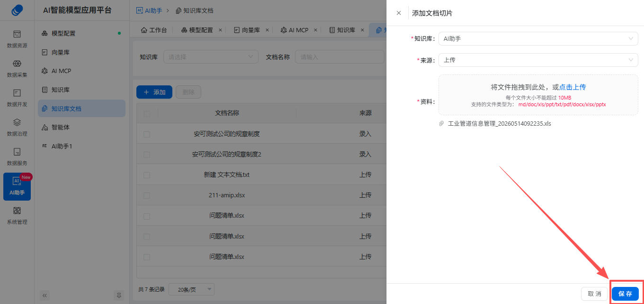The image size is (644, 304).
Task: Open 向量库 menu item
Action: [81, 52]
